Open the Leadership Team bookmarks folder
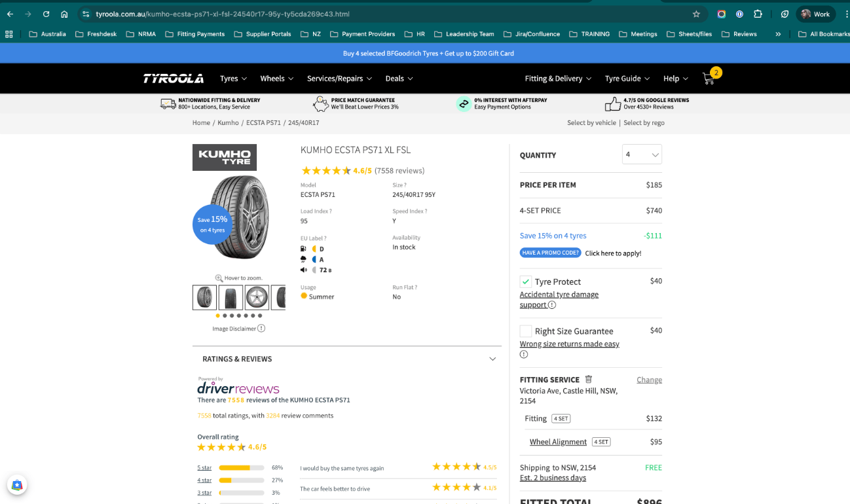Image resolution: width=850 pixels, height=504 pixels. pyautogui.click(x=464, y=34)
